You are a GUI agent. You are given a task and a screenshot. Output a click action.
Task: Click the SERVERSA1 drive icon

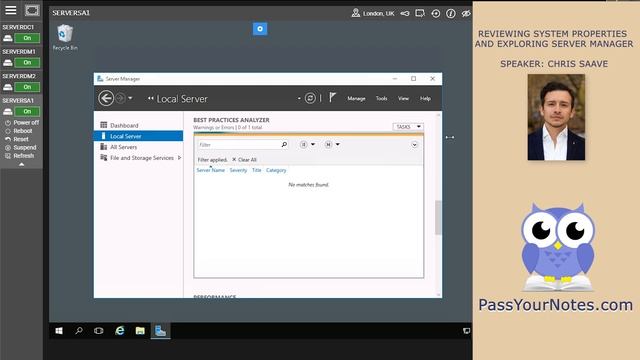[x=7, y=112]
